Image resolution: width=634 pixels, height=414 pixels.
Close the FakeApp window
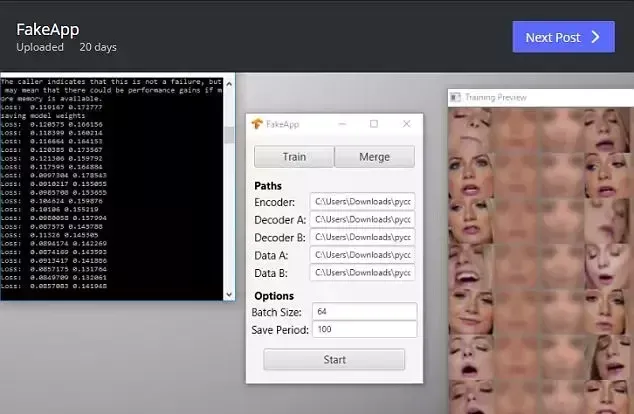tap(406, 124)
